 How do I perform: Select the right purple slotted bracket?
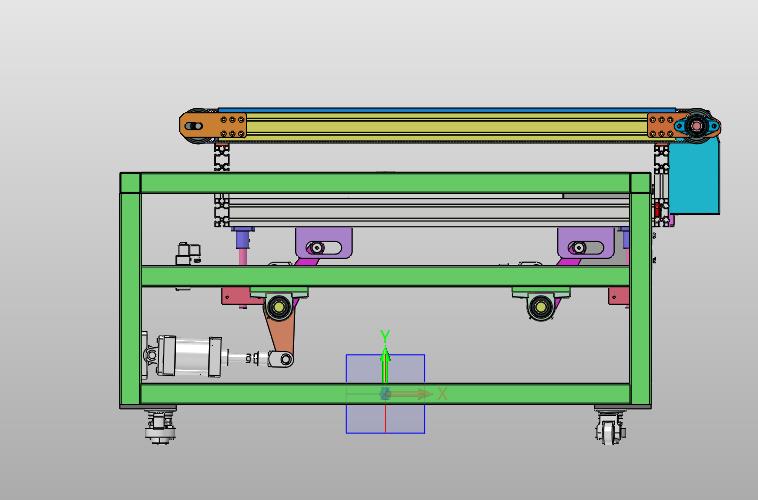point(586,243)
